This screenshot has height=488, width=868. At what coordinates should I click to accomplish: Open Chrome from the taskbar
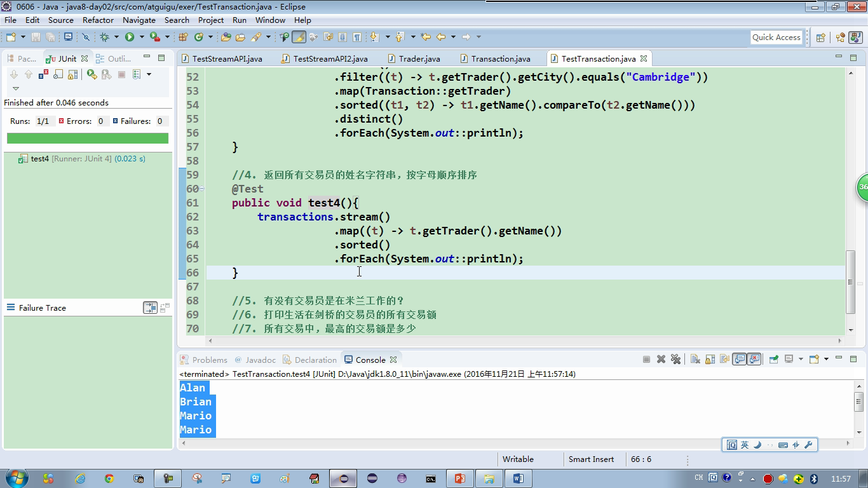(109, 478)
